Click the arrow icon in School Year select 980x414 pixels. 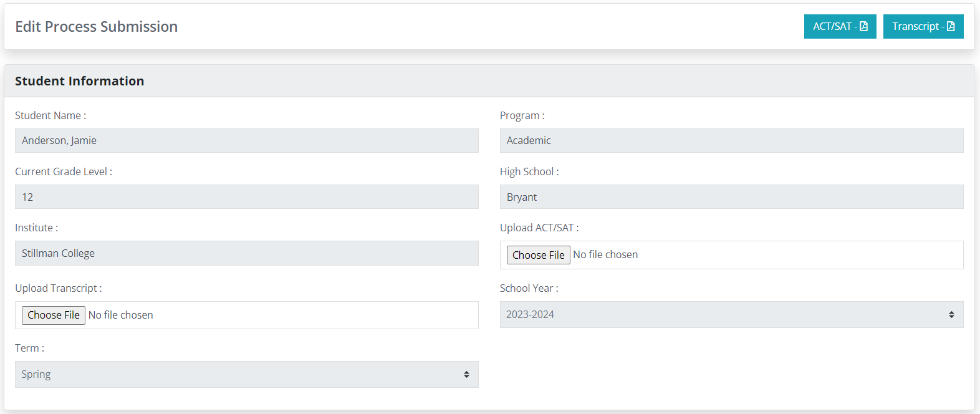tap(951, 315)
